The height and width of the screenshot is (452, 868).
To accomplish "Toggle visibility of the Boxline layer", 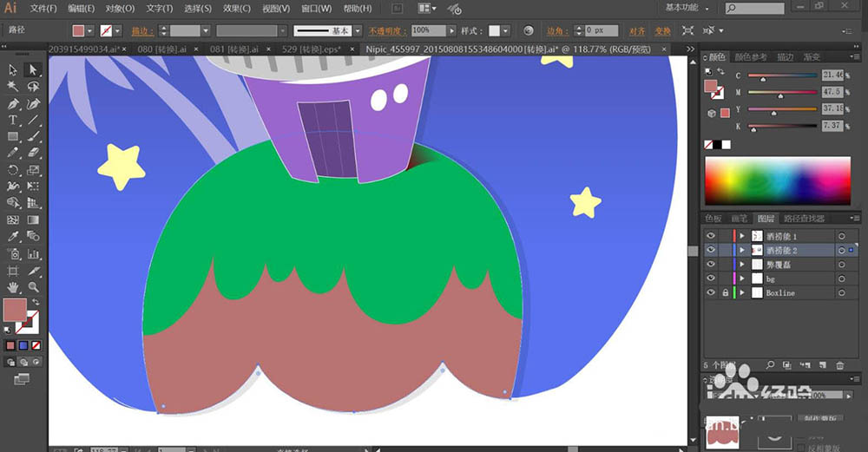I will [711, 293].
